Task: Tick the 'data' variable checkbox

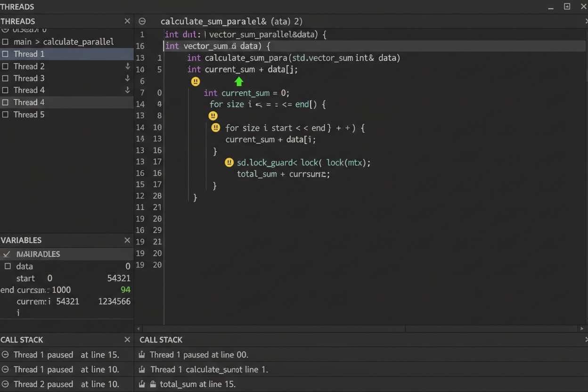Action: pos(8,266)
